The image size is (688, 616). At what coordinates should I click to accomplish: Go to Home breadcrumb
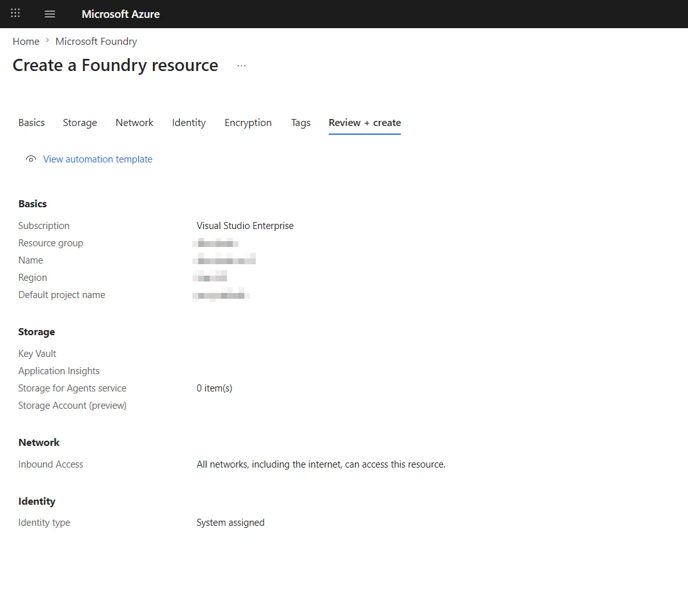pyautogui.click(x=26, y=42)
